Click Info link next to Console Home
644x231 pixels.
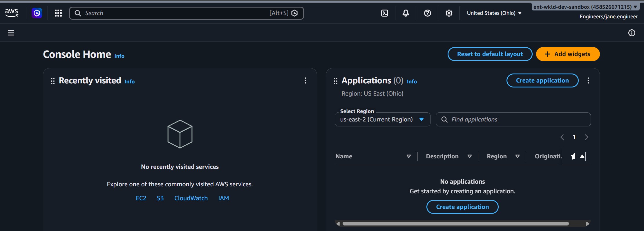[119, 56]
